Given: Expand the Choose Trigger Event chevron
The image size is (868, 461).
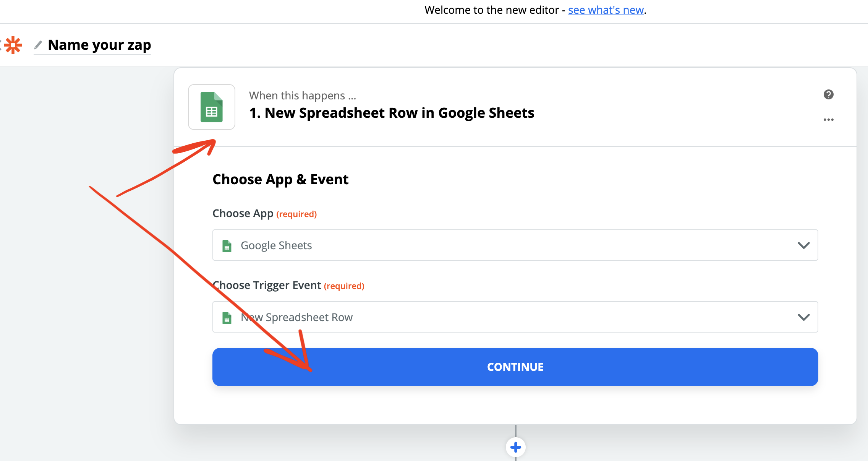Looking at the screenshot, I should (x=803, y=317).
